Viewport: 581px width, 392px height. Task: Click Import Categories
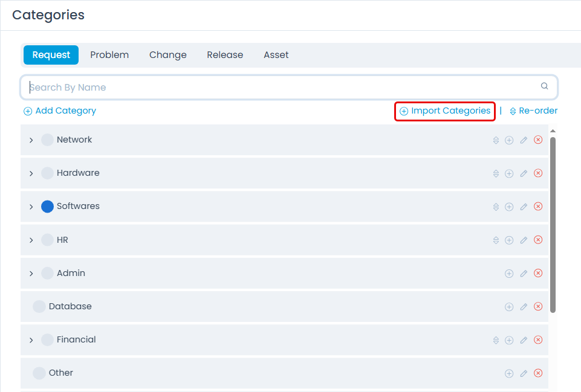pyautogui.click(x=444, y=111)
